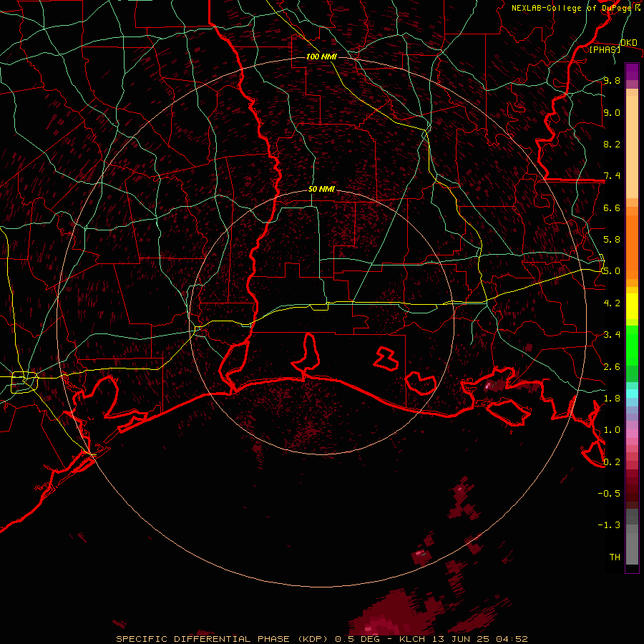Click the "4.2" scale value
Screen dimensions: 644x644
612,303
